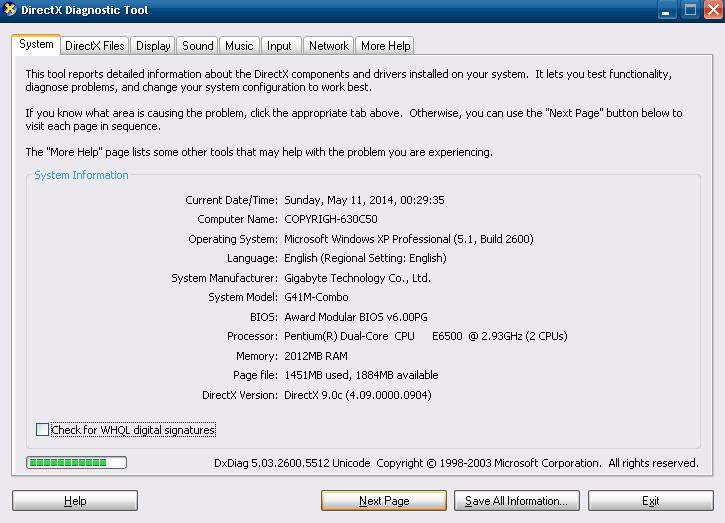Select Gigabyte Technology Co., Ltd. text
This screenshot has height=523, width=725.
357,278
